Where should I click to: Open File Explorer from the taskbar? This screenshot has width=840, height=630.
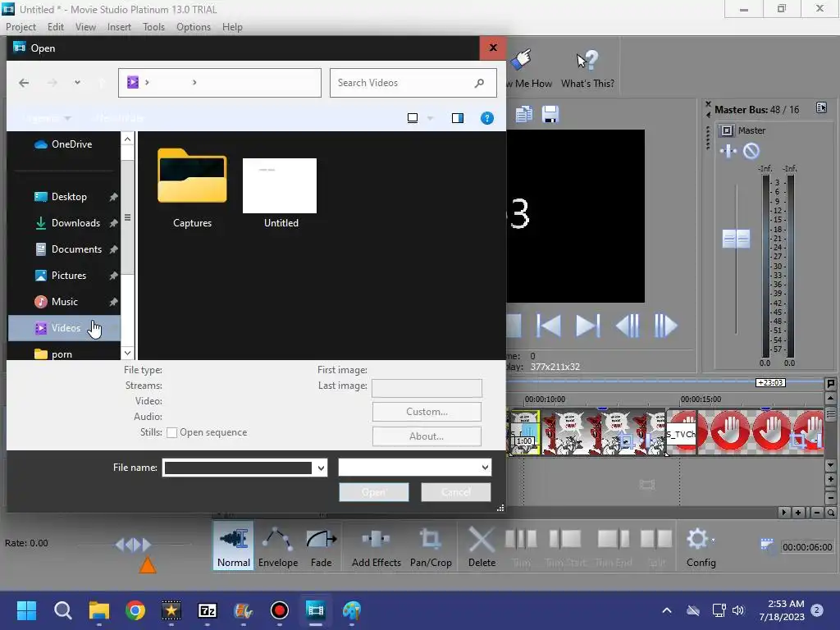pos(99,610)
